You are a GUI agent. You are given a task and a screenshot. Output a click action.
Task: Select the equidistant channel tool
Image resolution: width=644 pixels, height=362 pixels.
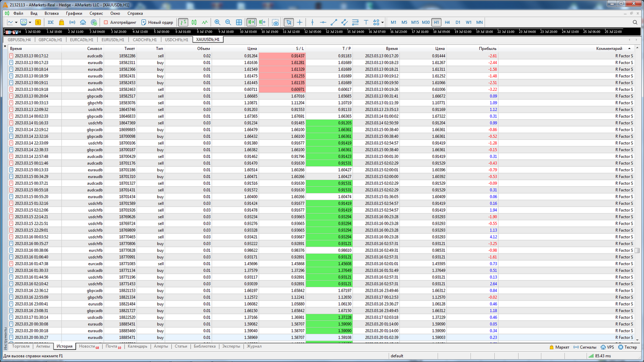[344, 22]
